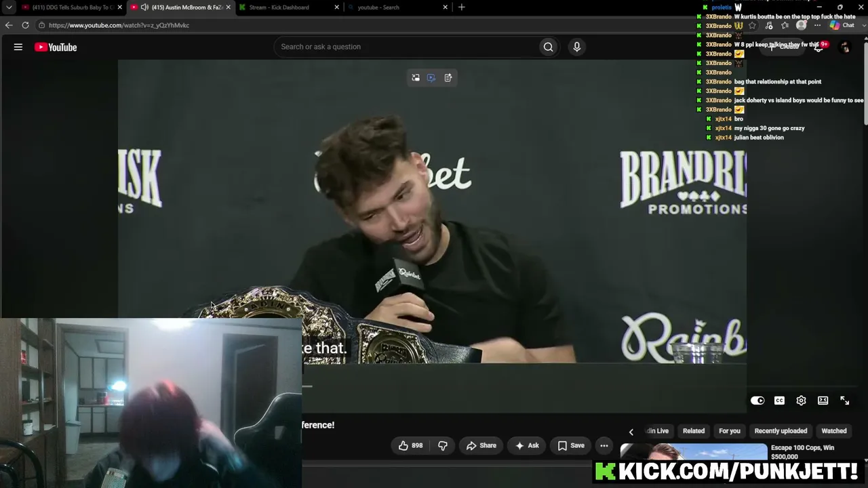Open the Escape 100 Cops video title
This screenshot has width=868, height=488.
[802, 452]
